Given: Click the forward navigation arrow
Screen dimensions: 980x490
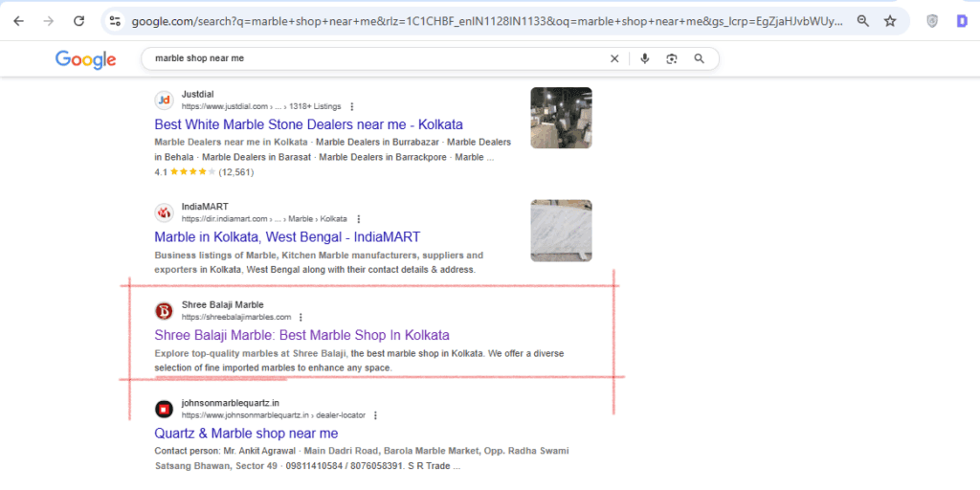Looking at the screenshot, I should click(x=49, y=20).
